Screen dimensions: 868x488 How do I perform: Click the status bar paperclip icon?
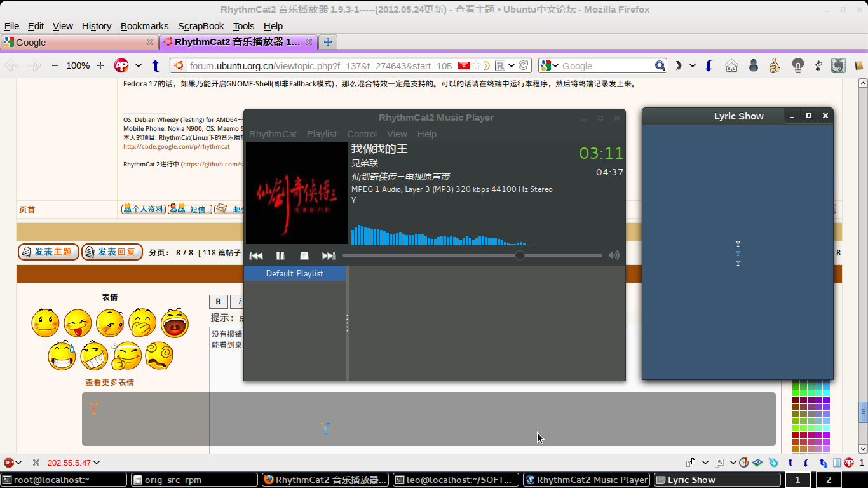coord(773,463)
